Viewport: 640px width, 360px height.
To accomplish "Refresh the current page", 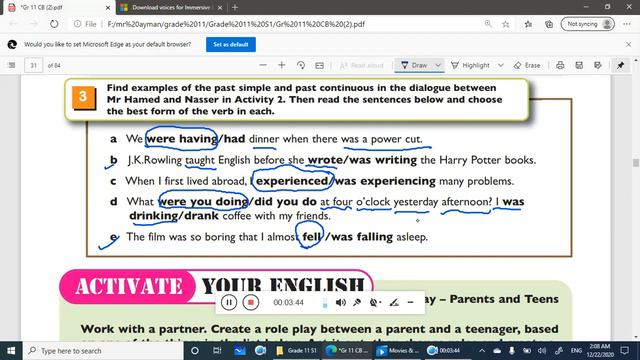I will [54, 24].
